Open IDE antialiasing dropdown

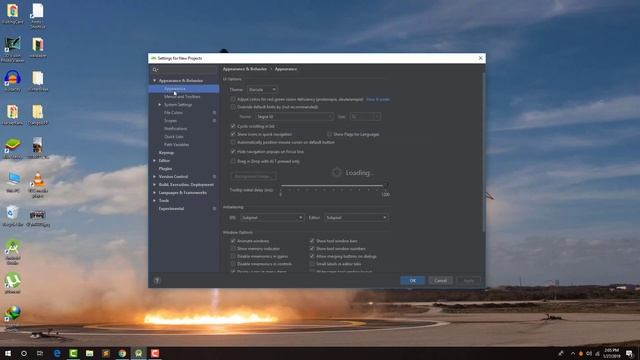pyautogui.click(x=272, y=218)
